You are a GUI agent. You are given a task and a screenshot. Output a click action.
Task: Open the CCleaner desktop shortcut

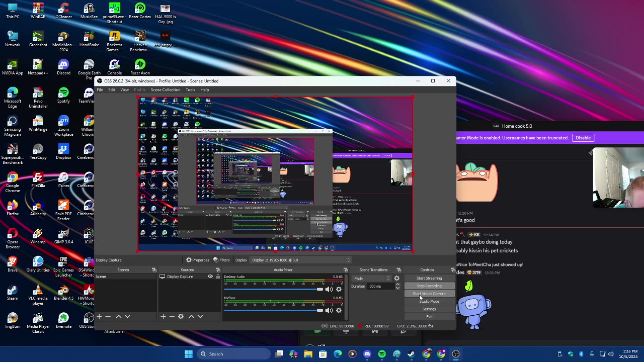(63, 11)
